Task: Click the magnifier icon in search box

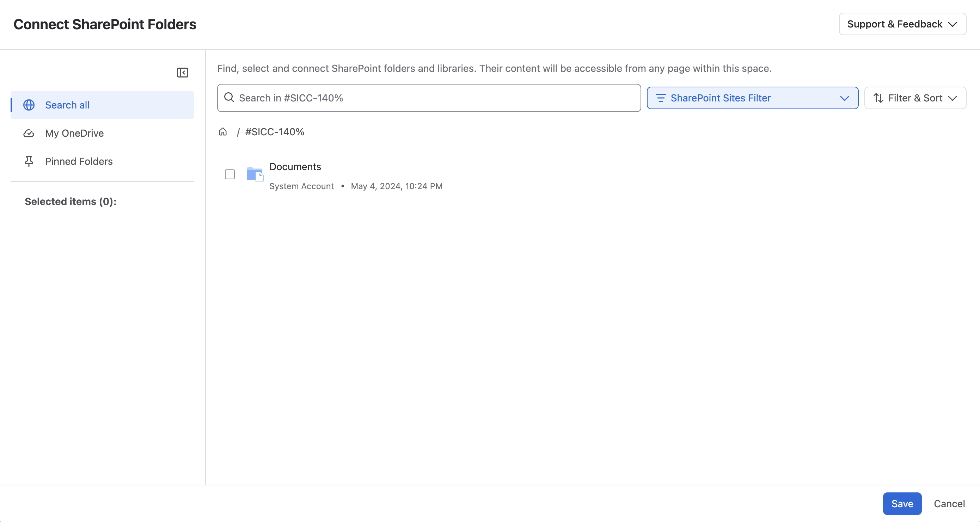Action: 229,98
